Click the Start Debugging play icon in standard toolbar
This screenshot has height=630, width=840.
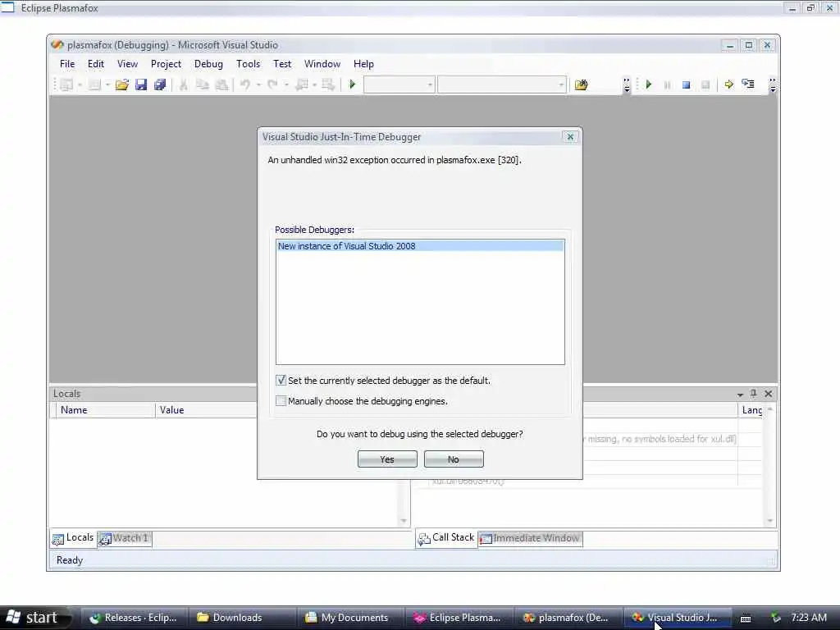click(352, 84)
